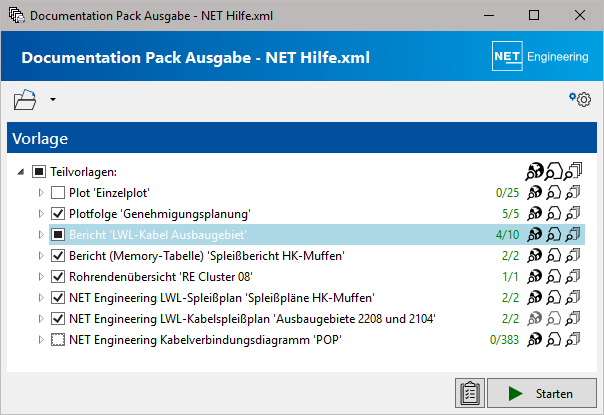The width and height of the screenshot is (604, 415).
Task: Click the Starten button
Action: (542, 393)
